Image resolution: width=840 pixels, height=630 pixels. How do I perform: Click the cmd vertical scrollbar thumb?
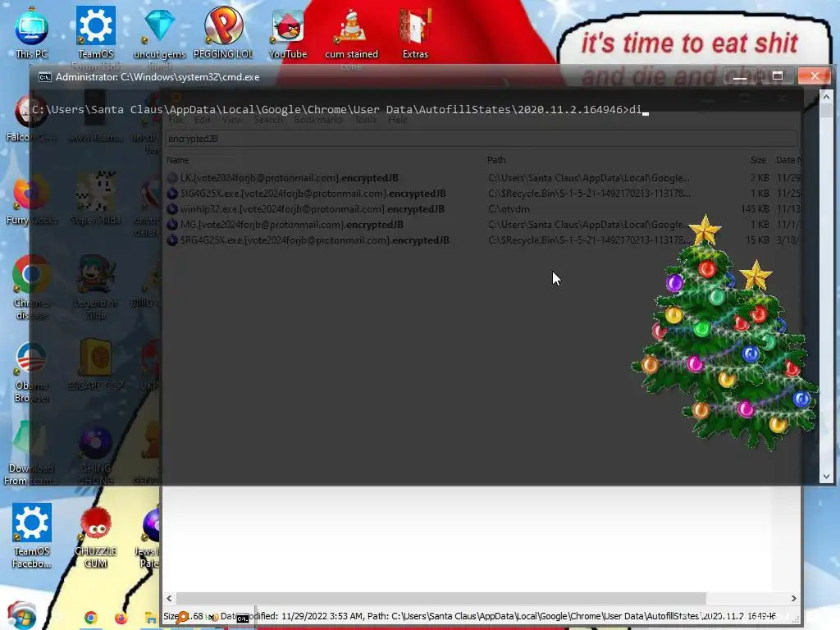click(x=826, y=111)
